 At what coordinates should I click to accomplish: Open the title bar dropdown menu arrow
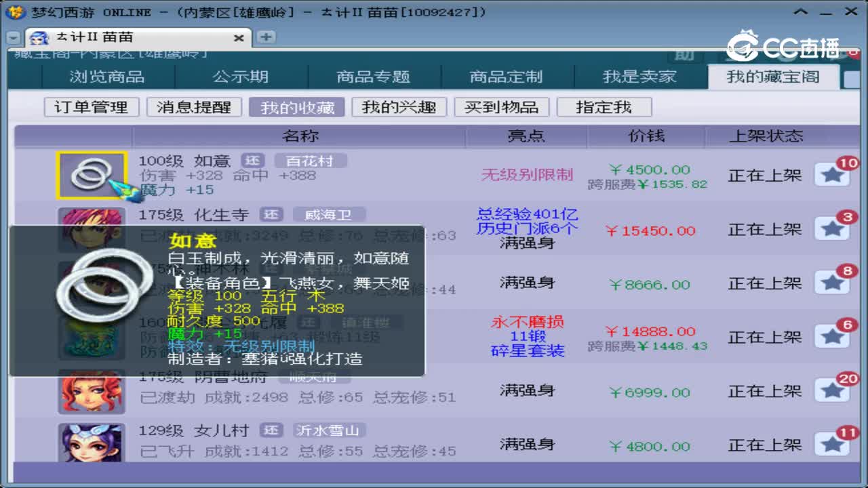point(800,12)
